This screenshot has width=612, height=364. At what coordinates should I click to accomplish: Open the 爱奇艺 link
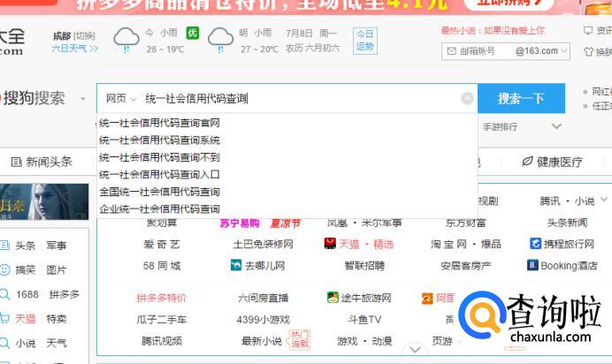162,244
